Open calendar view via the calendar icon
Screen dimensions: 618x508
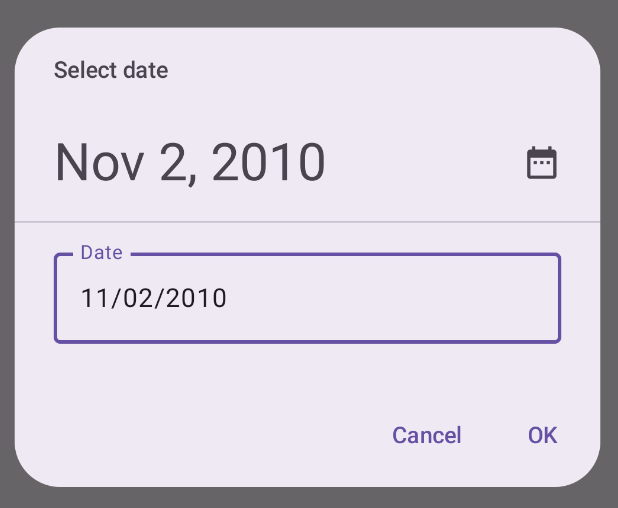click(x=541, y=163)
